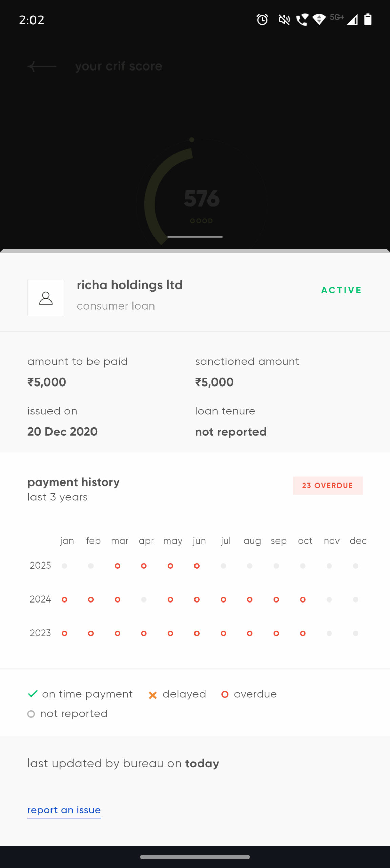Select March 2025 overdue marker
390x868 pixels.
pyautogui.click(x=117, y=566)
